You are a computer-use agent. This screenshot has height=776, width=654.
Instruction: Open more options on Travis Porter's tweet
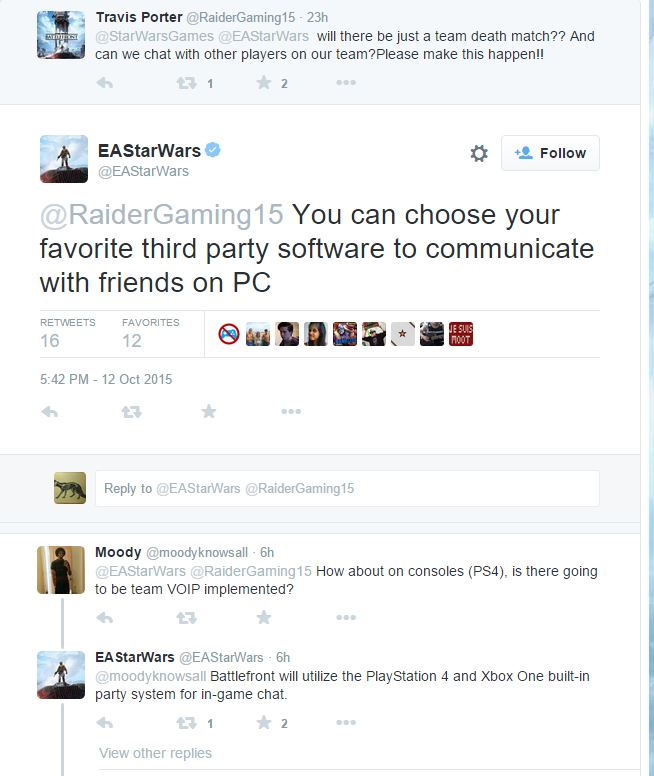click(x=346, y=83)
